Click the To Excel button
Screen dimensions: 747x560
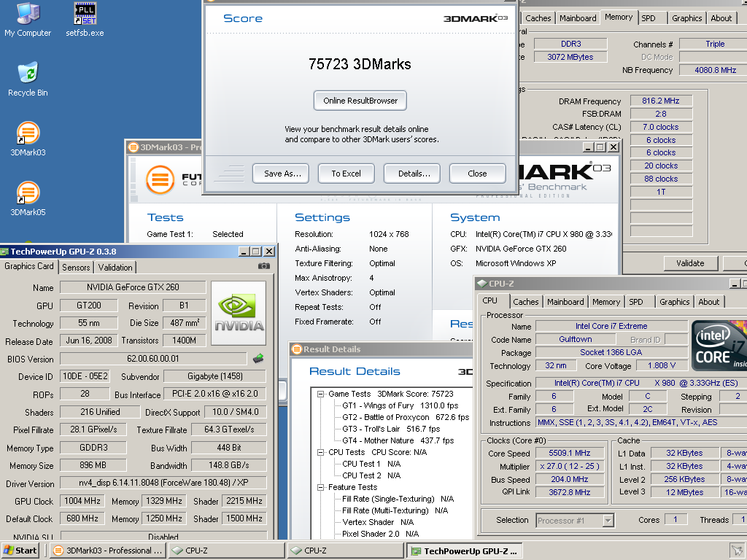click(x=347, y=174)
